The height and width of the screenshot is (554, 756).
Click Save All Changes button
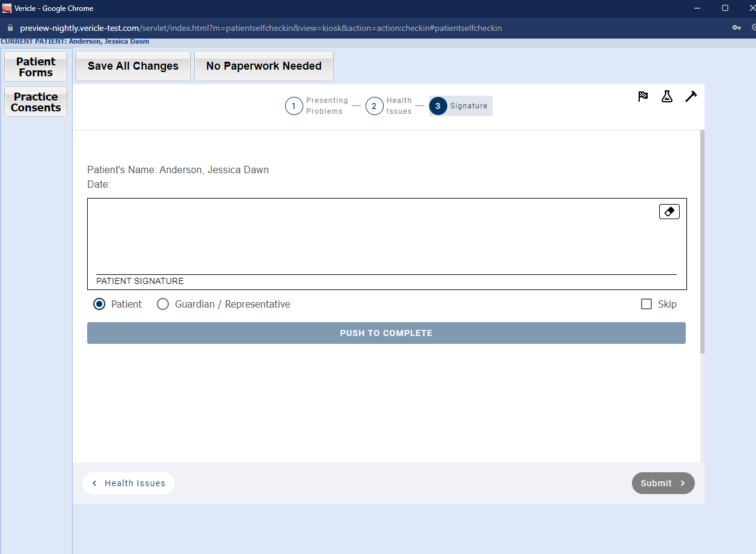click(133, 66)
